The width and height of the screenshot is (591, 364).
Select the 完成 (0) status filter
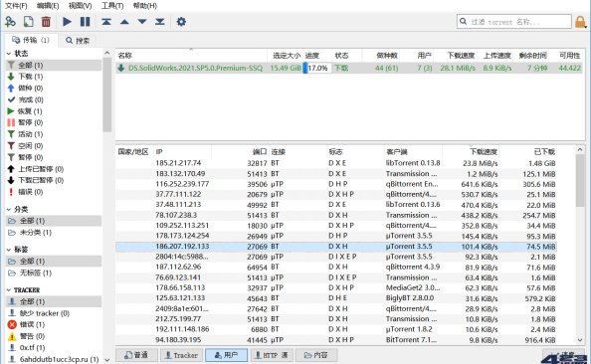(54, 99)
